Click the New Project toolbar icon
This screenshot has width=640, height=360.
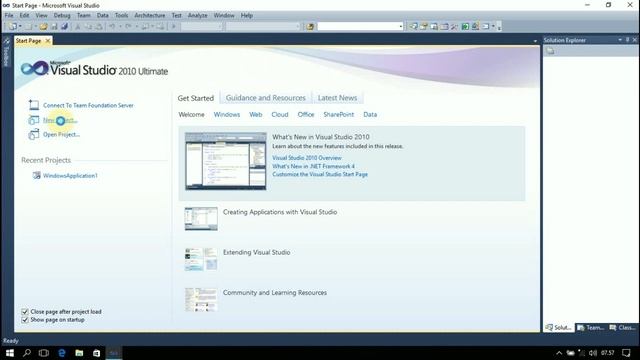13,27
